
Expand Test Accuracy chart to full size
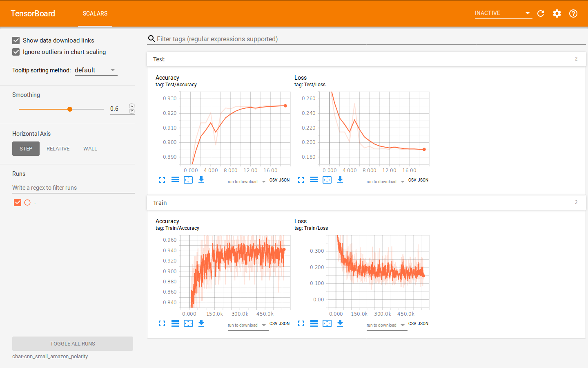tap(162, 180)
